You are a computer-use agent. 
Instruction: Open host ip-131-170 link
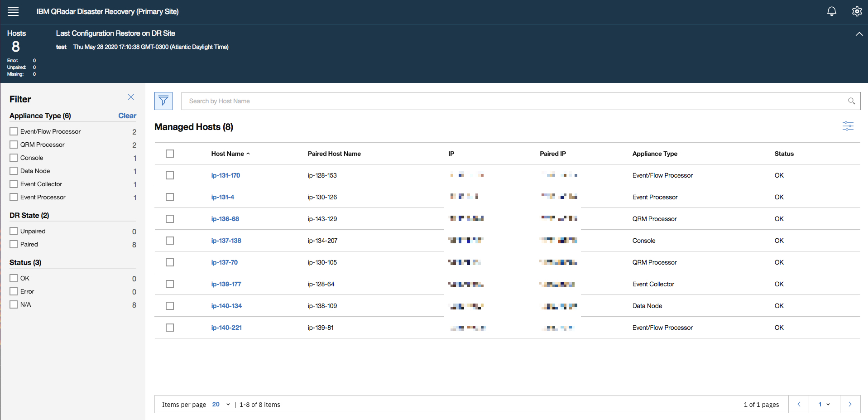tap(225, 175)
